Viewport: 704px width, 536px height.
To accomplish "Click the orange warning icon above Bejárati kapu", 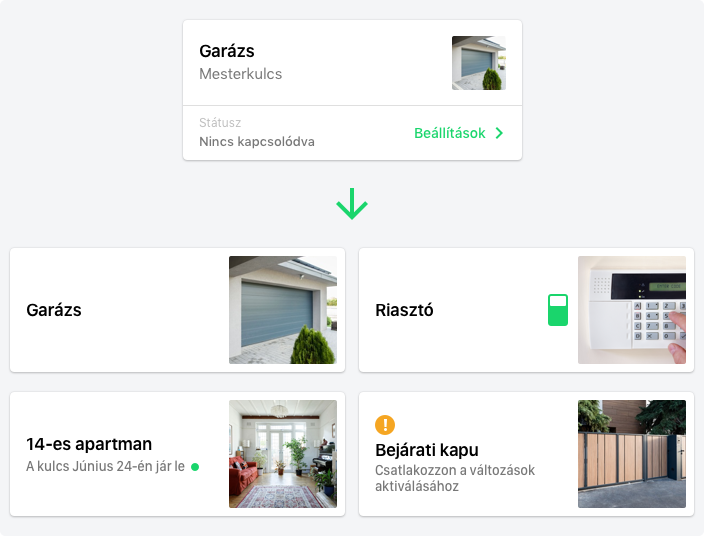I will tap(385, 424).
